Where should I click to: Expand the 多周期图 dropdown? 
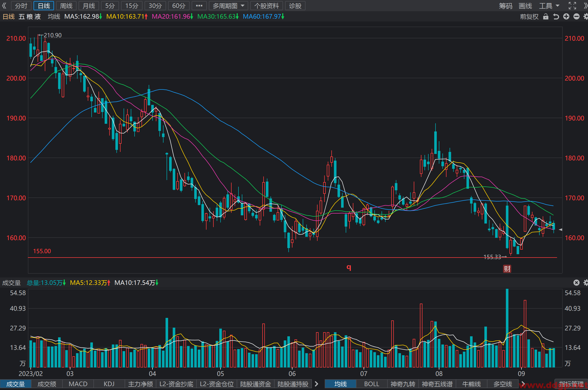tap(228, 6)
